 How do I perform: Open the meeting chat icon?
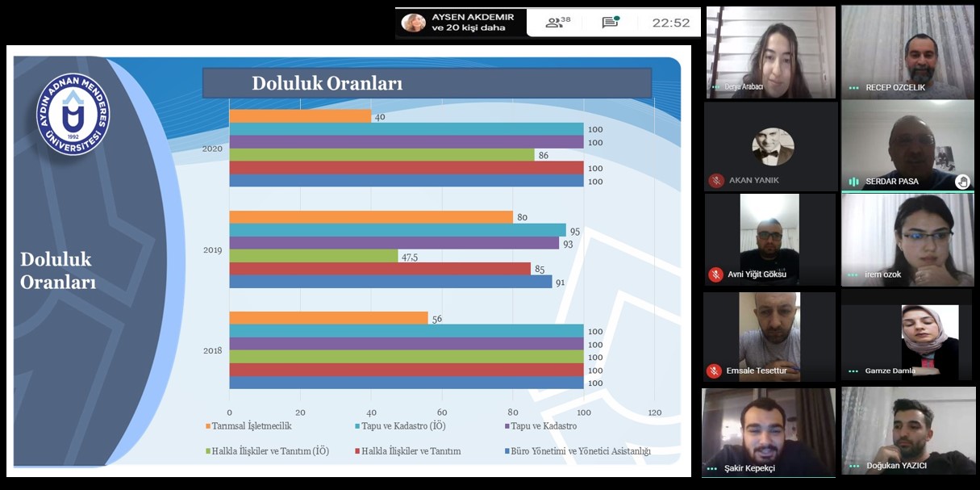(x=610, y=23)
